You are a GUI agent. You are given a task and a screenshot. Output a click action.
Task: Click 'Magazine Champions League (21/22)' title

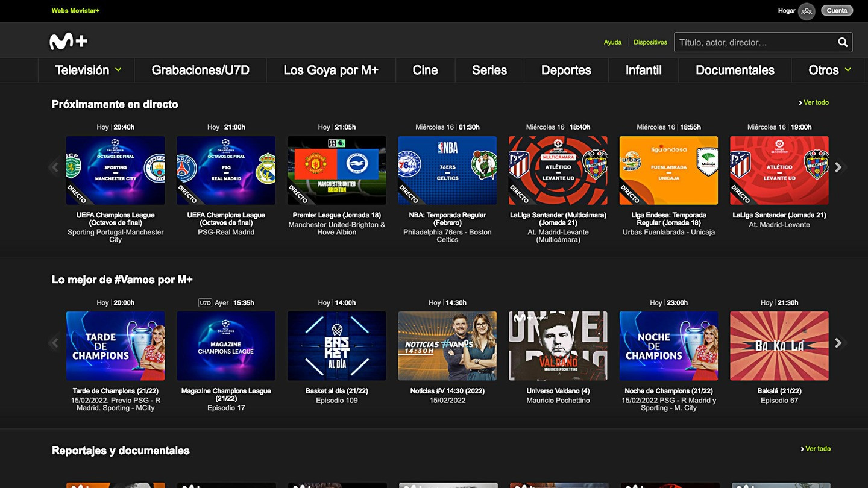tap(226, 395)
